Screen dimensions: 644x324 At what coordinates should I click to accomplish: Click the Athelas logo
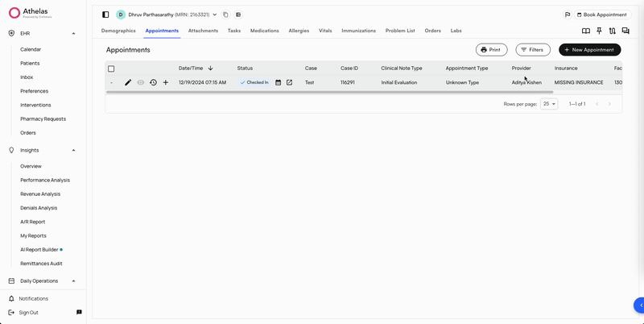[x=31, y=13]
